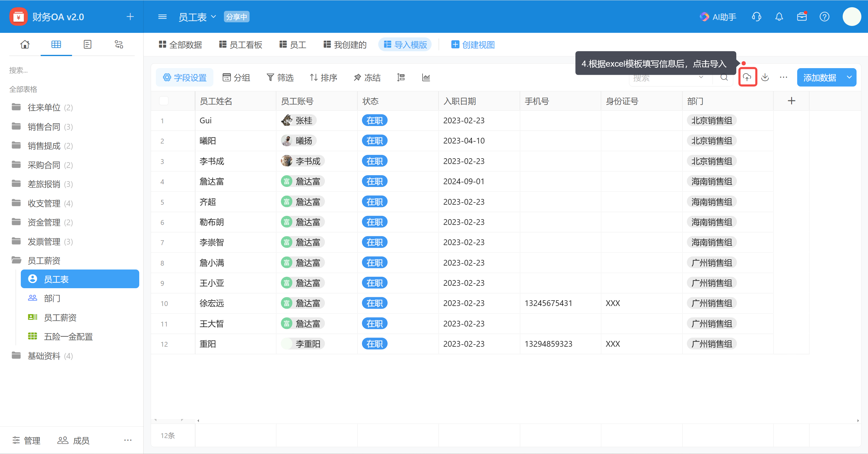
Task: Click the import upload cloud icon
Action: (747, 77)
